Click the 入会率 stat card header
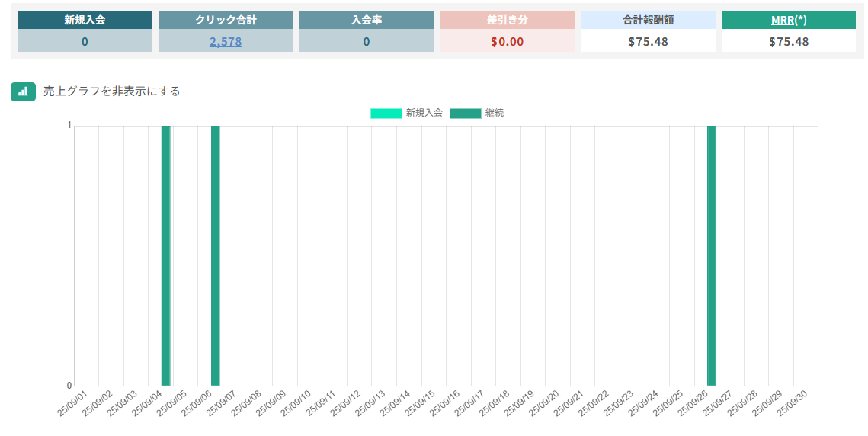 pyautogui.click(x=367, y=20)
